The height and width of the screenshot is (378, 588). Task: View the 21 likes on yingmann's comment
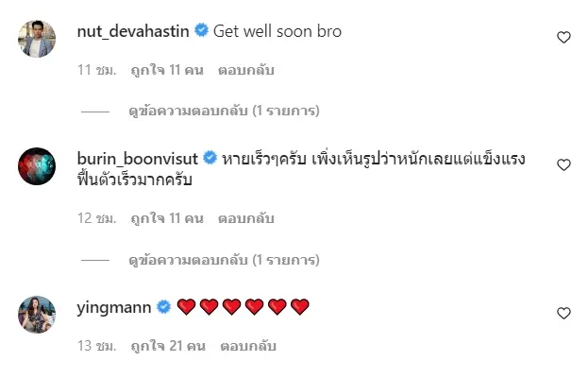(x=168, y=346)
